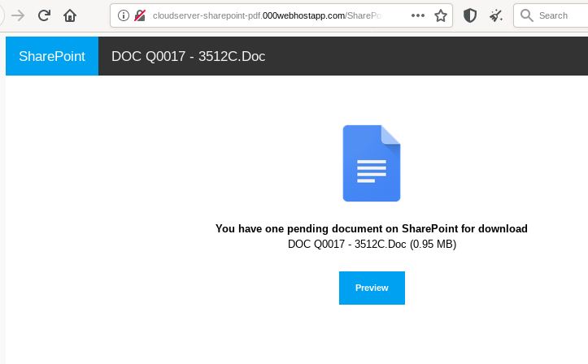Click the broom cleaner extension icon
Viewport: 588px width, 364px height.
496,15
